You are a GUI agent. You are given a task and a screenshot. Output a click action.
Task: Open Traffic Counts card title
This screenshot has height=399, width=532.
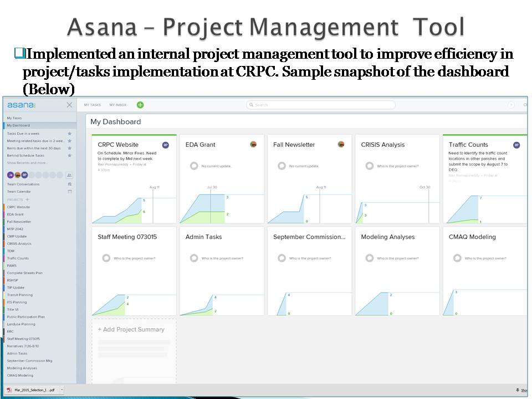pos(468,145)
